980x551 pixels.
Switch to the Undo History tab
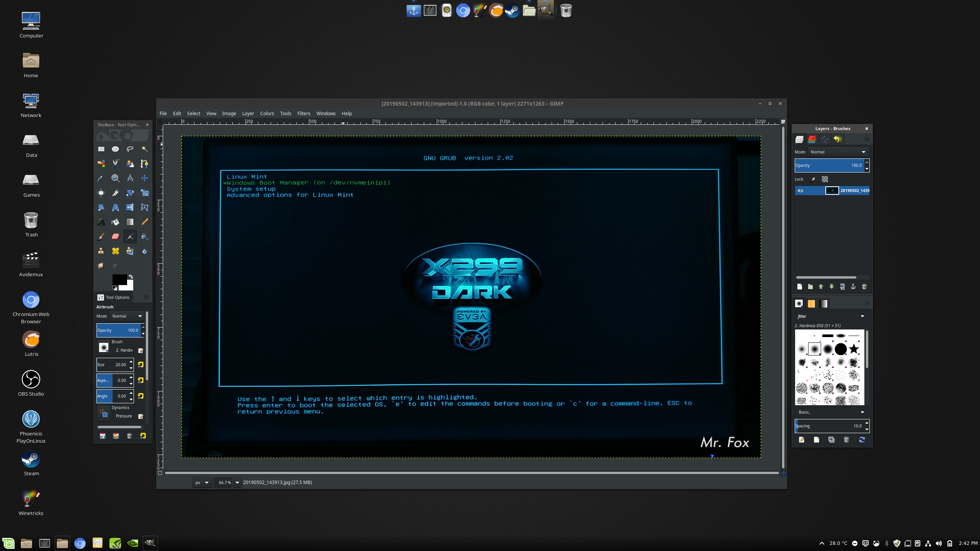coord(838,139)
